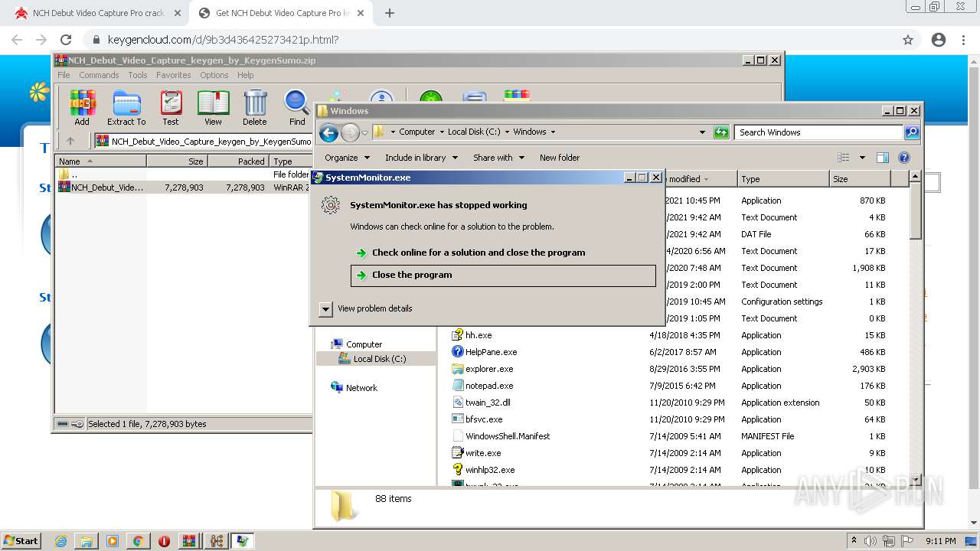The image size is (980, 551).
Task: Bookmark this page with star icon
Action: tap(908, 40)
